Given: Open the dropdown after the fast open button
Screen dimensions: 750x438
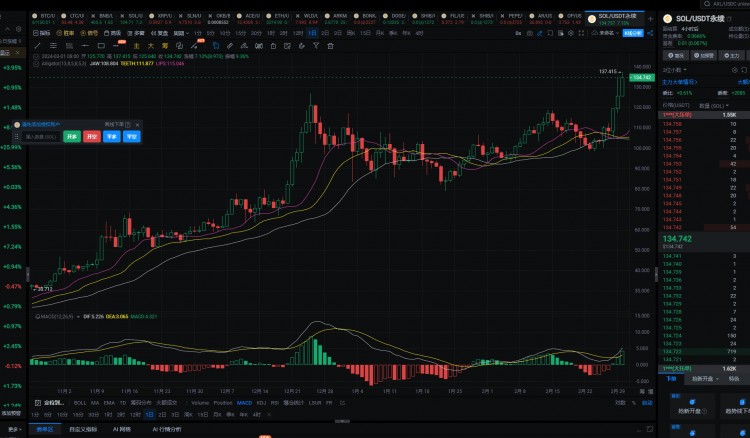Looking at the screenshot, I should click(717, 379).
